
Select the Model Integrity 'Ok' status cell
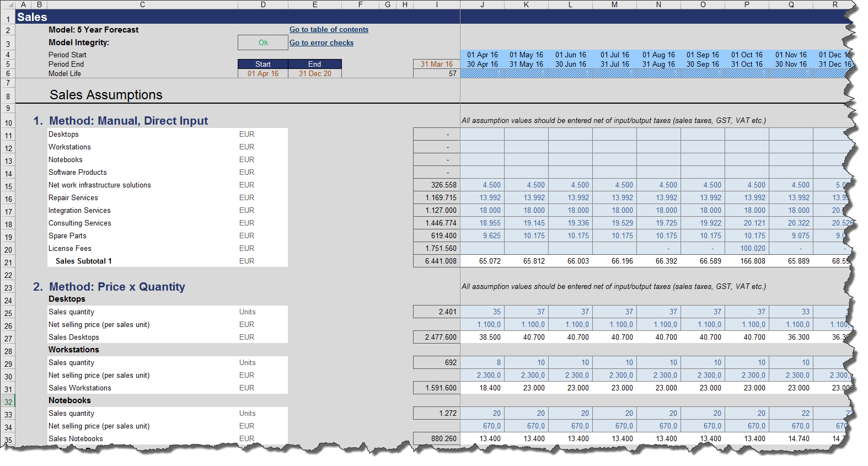tap(263, 42)
